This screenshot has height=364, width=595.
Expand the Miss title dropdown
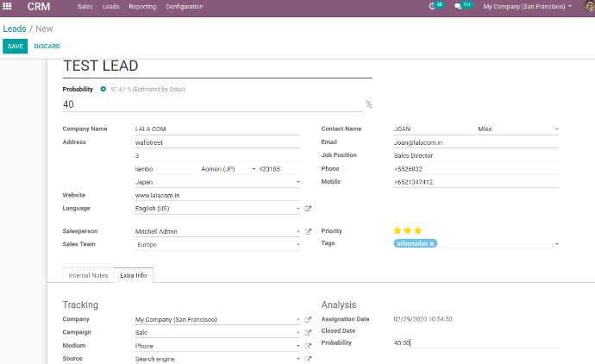(x=557, y=129)
